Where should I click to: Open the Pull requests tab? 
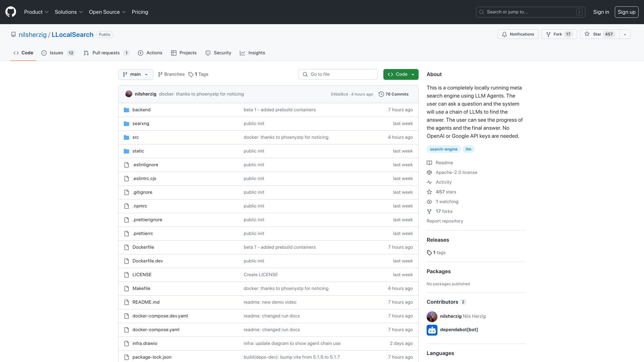pos(106,53)
